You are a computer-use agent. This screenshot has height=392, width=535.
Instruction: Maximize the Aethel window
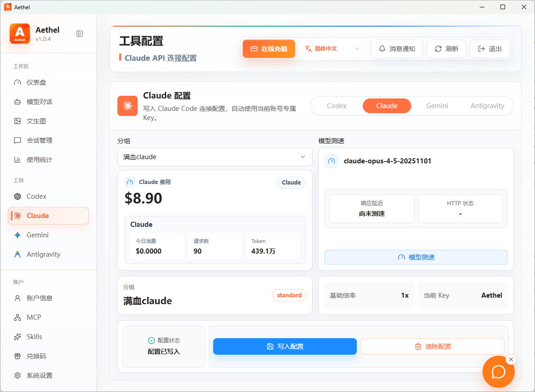point(503,7)
